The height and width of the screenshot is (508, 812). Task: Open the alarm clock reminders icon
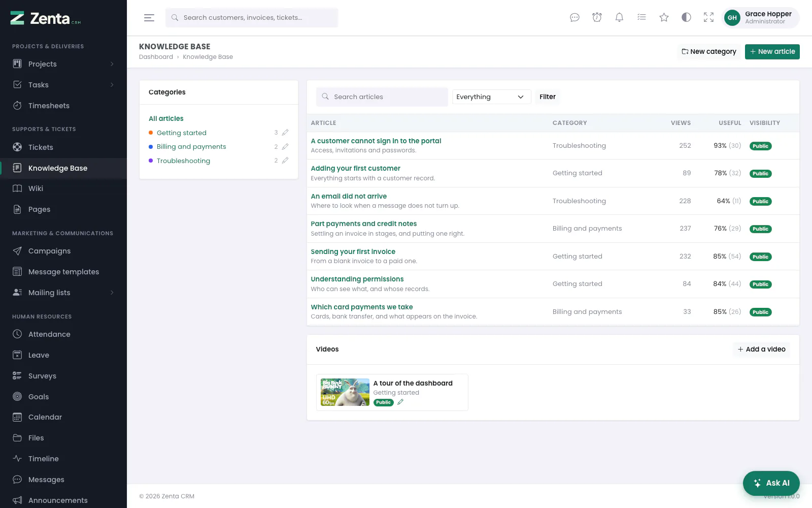597,18
